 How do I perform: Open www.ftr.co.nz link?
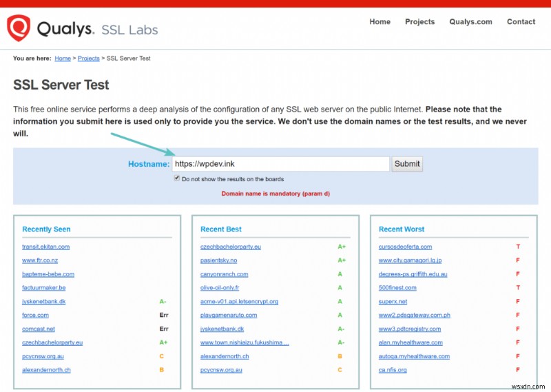click(40, 260)
